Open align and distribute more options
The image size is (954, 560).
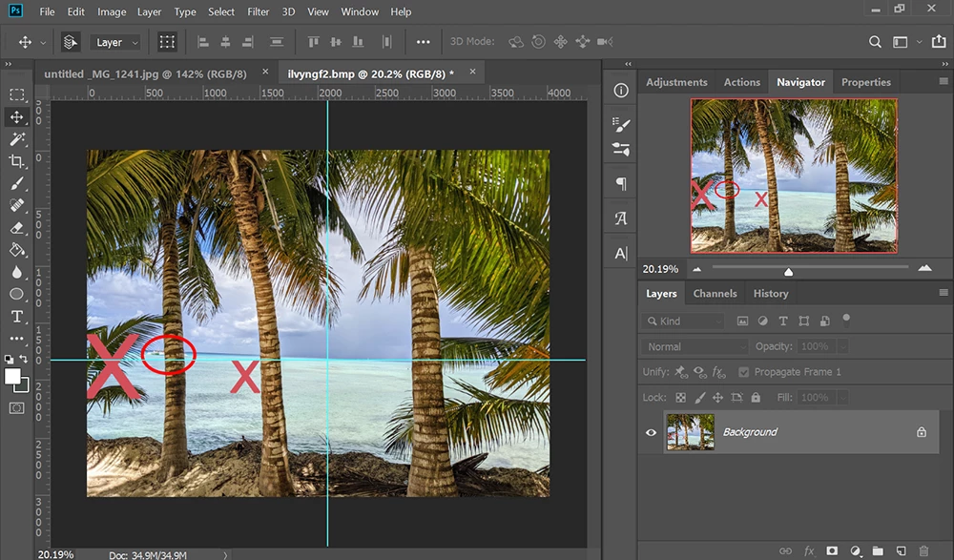click(x=423, y=42)
